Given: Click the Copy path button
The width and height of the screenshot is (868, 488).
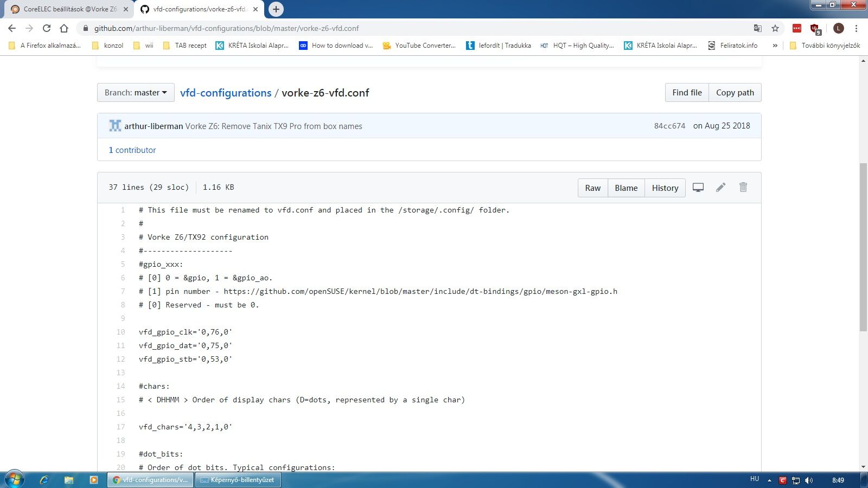Looking at the screenshot, I should click(x=735, y=93).
